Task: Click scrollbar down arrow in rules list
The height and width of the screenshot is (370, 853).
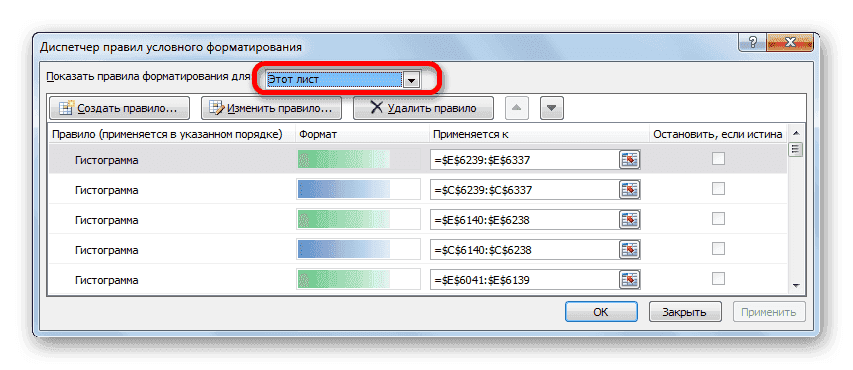Action: tap(796, 286)
